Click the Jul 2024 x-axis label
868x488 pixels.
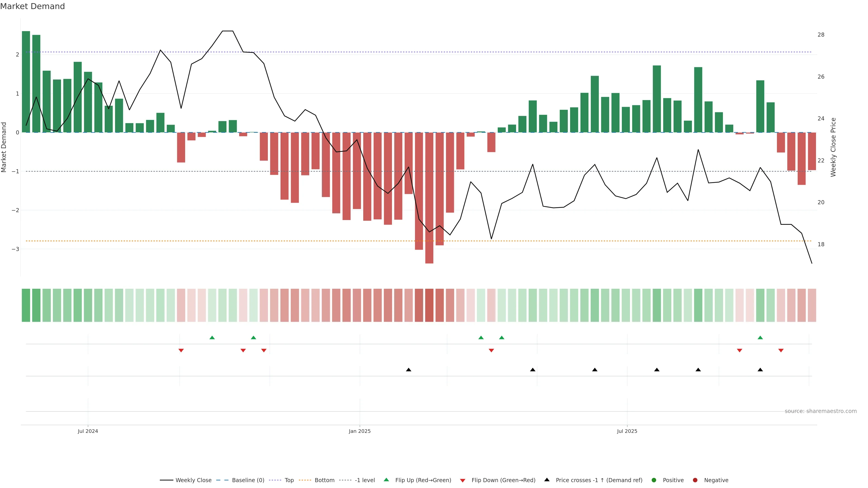pyautogui.click(x=88, y=431)
